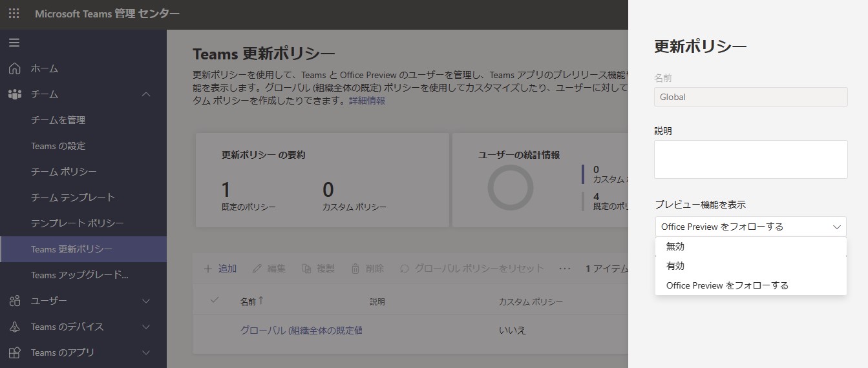Click the Microsoft Teams 管理 センター title
The image size is (868, 368).
point(107,14)
